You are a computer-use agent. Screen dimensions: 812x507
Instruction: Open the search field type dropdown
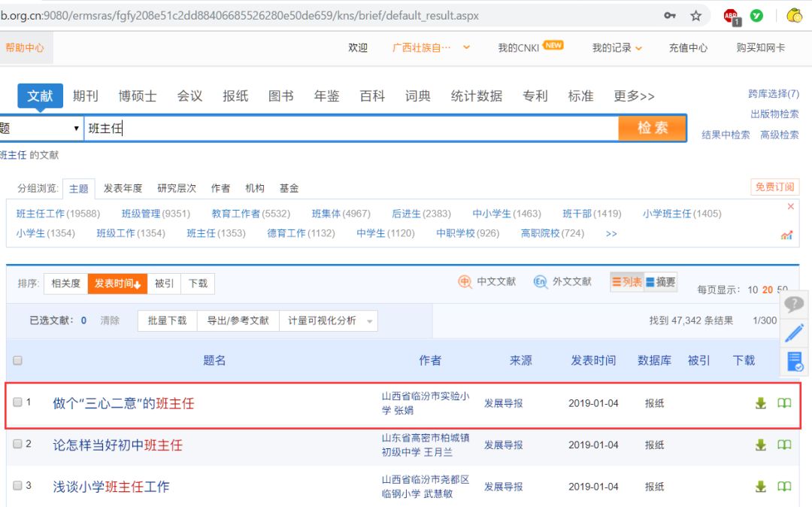click(x=41, y=129)
